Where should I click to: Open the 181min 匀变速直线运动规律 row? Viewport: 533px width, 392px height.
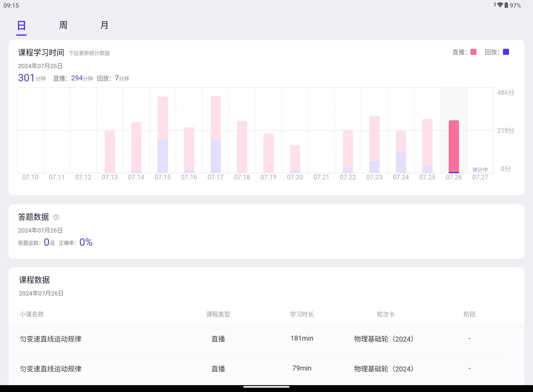tap(266, 339)
